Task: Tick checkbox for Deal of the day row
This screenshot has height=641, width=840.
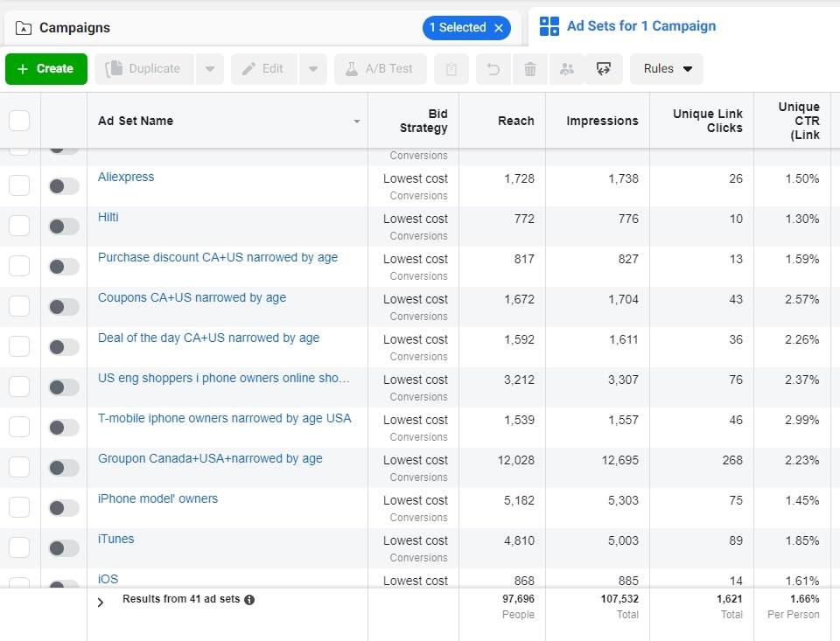Action: point(19,346)
